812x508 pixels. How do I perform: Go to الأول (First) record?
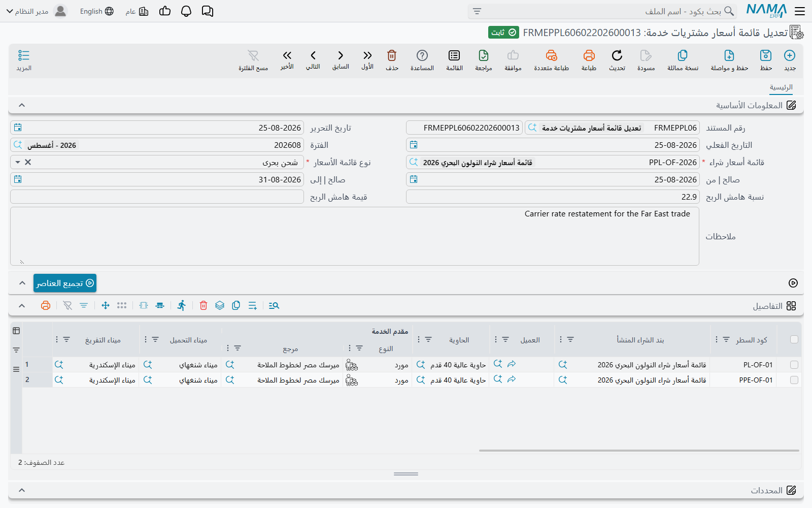pyautogui.click(x=367, y=55)
